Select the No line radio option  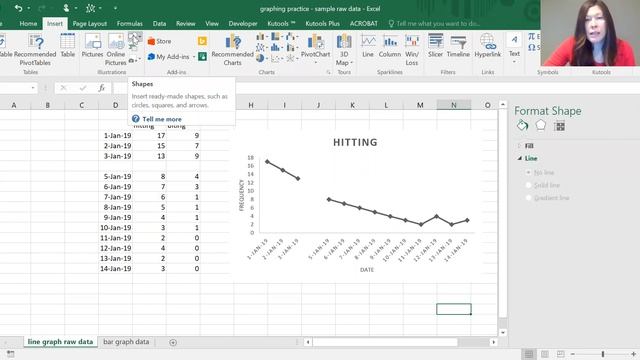click(528, 172)
